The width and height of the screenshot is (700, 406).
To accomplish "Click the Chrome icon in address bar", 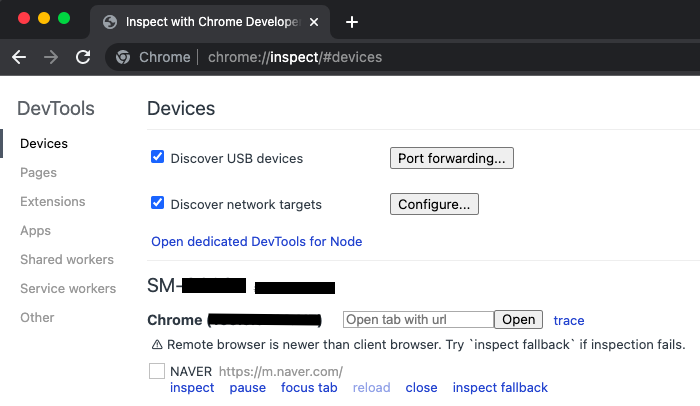I will (123, 57).
